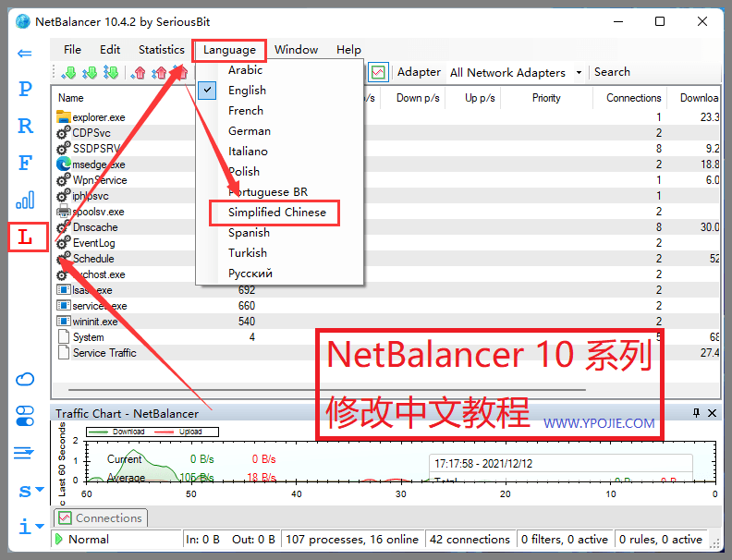Close the Traffic Chart panel

[x=712, y=413]
